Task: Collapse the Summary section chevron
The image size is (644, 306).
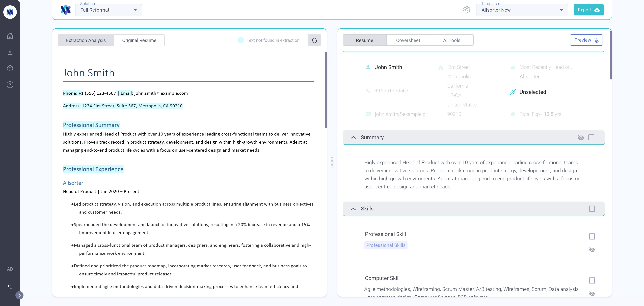Action: point(353,138)
